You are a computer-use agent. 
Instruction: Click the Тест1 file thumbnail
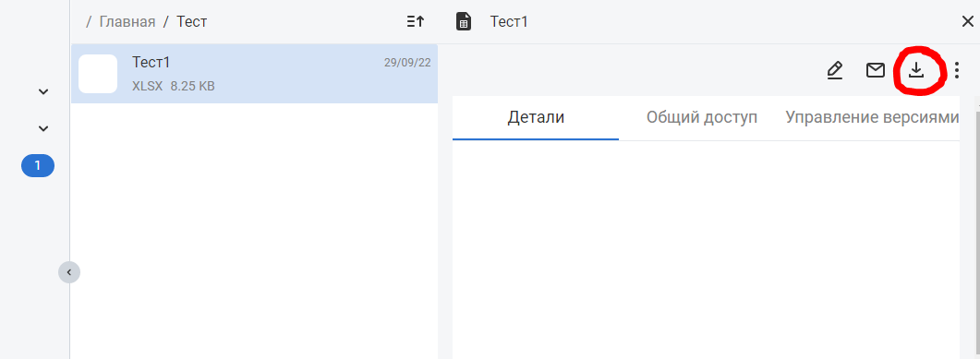click(x=98, y=74)
